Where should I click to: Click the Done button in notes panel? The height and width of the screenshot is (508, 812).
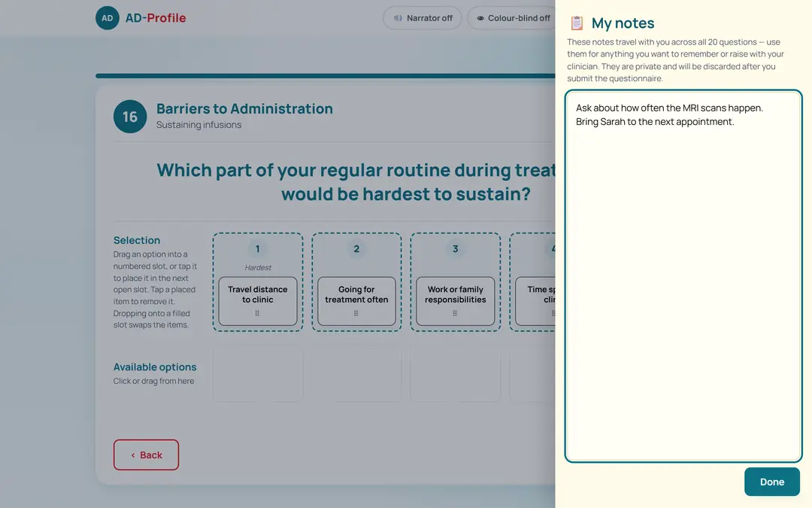pyautogui.click(x=771, y=482)
